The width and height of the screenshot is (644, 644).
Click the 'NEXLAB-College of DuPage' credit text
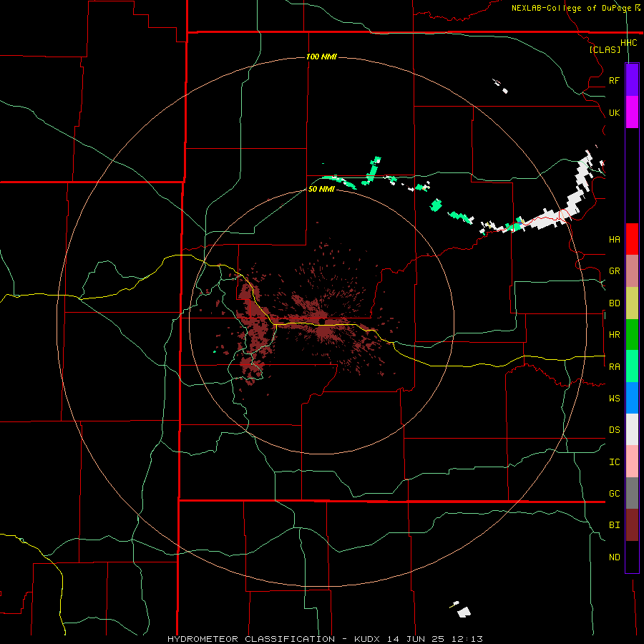tap(571, 8)
